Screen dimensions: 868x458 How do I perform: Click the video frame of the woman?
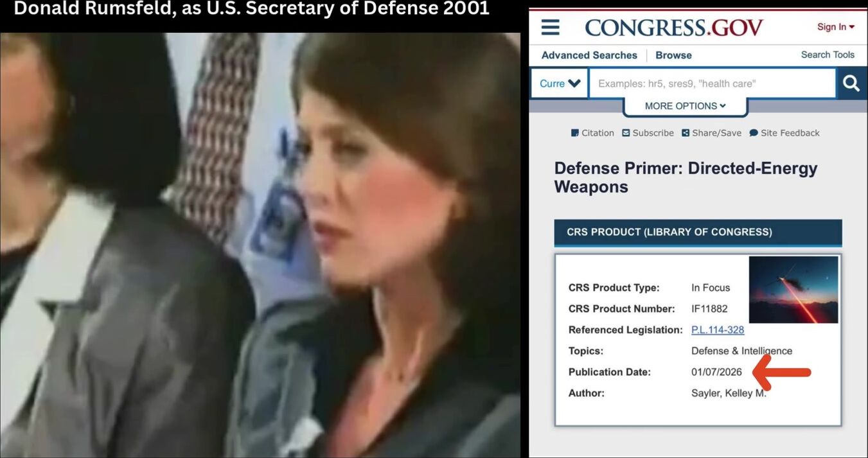tap(260, 245)
